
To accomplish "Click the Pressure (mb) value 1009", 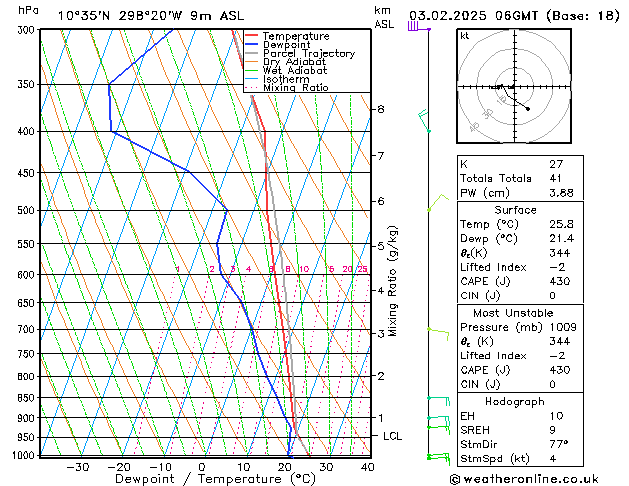I will tap(563, 327).
